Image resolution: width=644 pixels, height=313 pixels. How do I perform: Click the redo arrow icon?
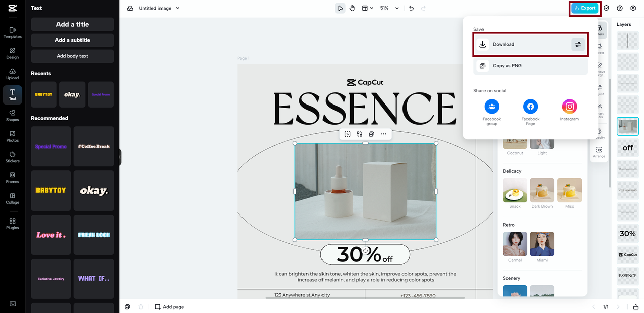tap(423, 8)
